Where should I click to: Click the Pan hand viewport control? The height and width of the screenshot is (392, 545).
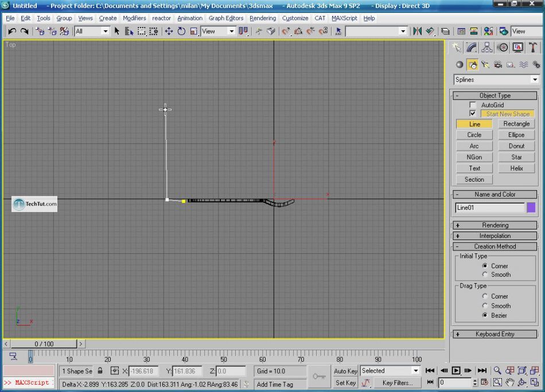click(509, 383)
